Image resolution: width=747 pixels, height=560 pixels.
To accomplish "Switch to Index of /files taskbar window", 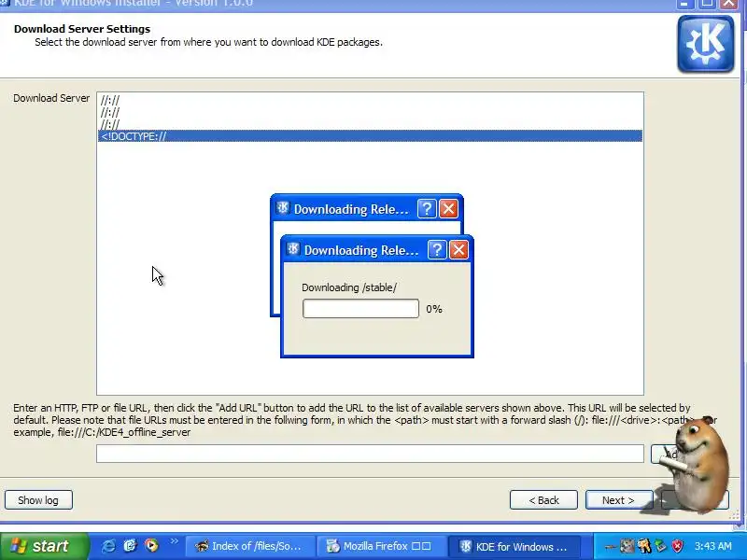I will (249, 546).
